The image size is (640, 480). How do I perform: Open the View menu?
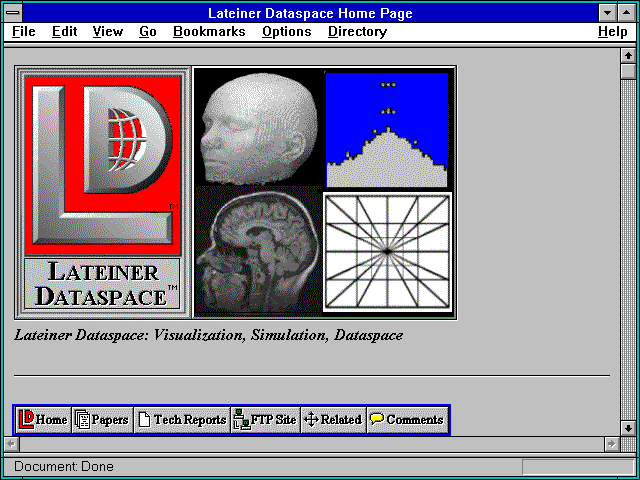[x=108, y=32]
